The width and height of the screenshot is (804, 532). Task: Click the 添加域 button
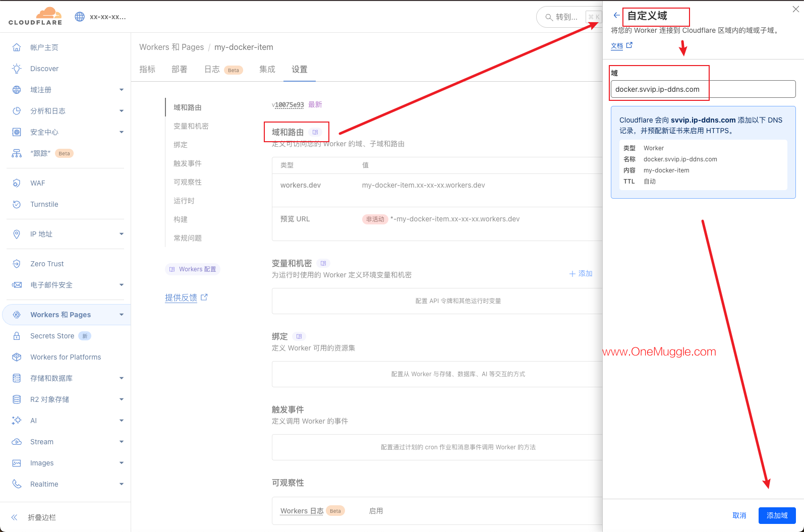[x=777, y=515]
